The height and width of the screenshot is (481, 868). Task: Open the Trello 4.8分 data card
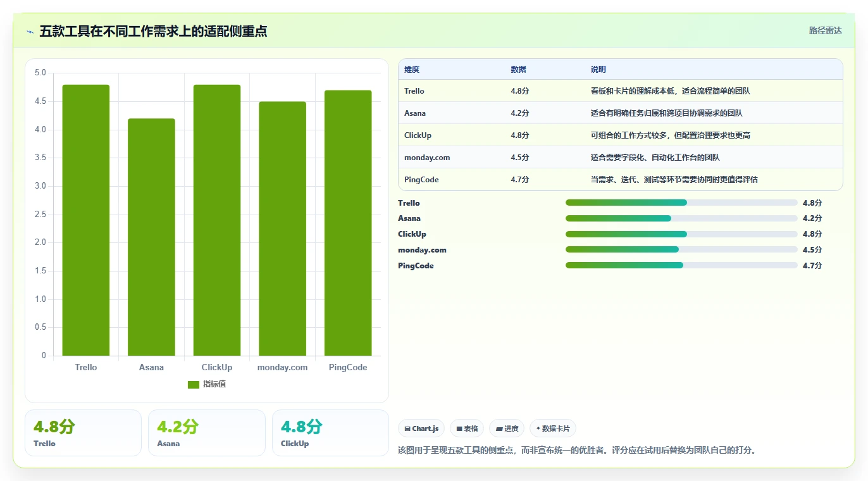tap(83, 433)
